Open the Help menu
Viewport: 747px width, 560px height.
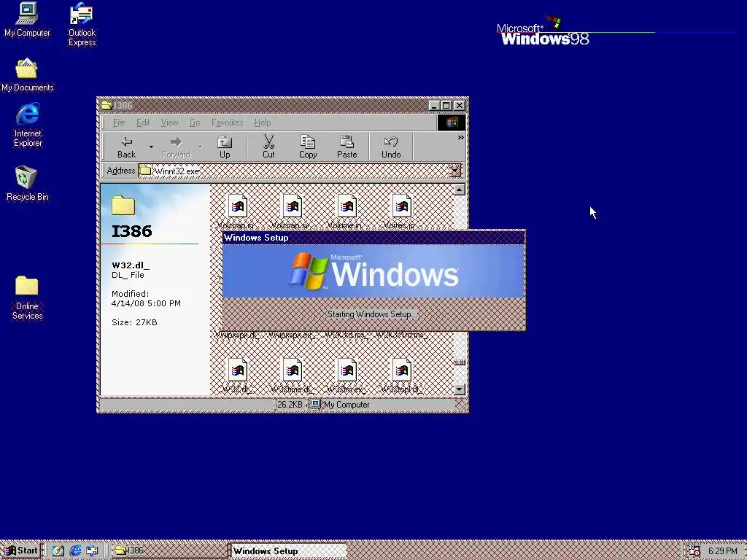pos(262,122)
